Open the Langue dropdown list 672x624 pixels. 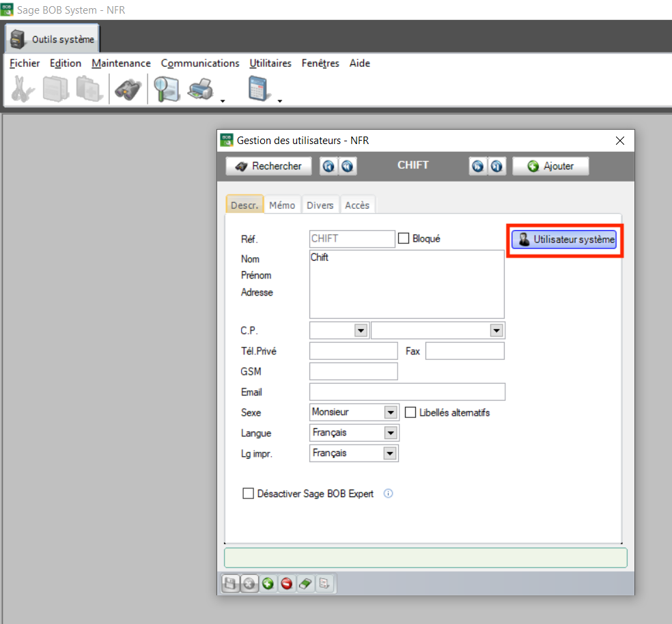click(391, 433)
